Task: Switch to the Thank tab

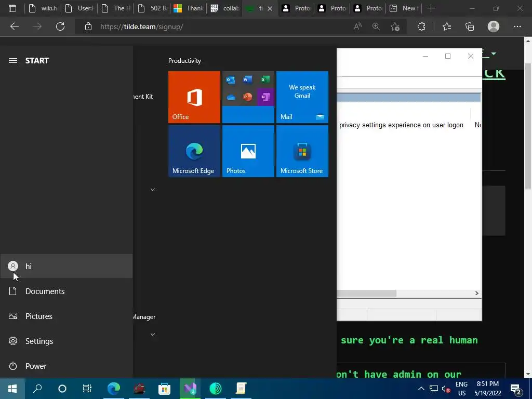Action: click(188, 8)
